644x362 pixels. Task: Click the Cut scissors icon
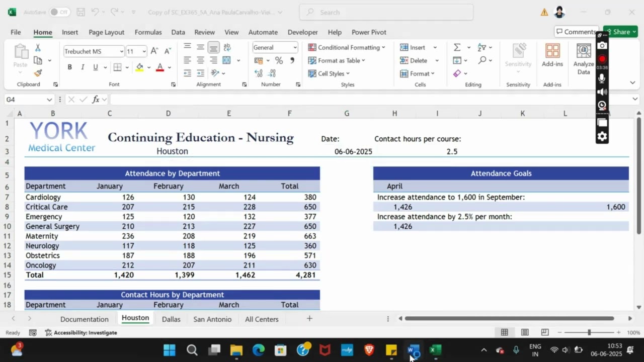[x=38, y=48]
